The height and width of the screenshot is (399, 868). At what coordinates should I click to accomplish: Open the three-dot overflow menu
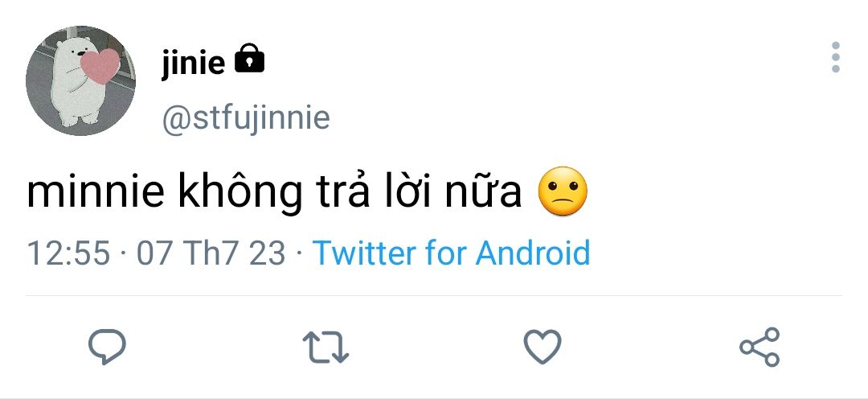pos(836,58)
